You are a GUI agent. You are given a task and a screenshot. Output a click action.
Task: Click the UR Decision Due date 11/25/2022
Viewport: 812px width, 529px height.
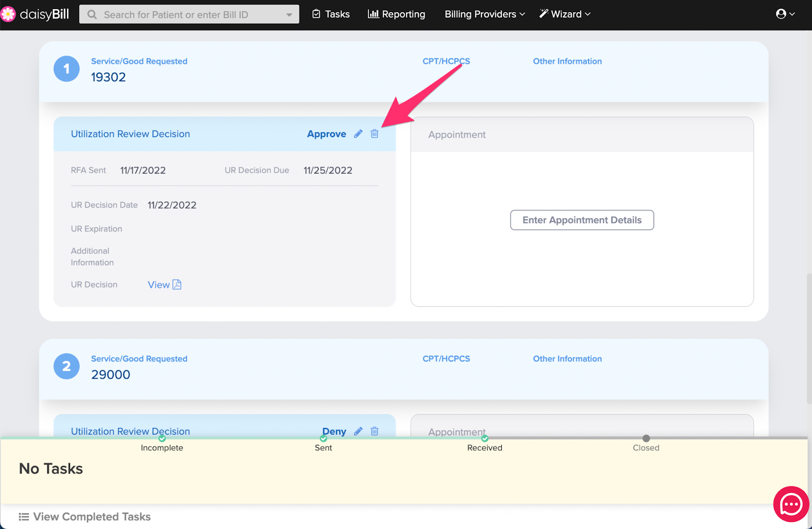(x=328, y=171)
